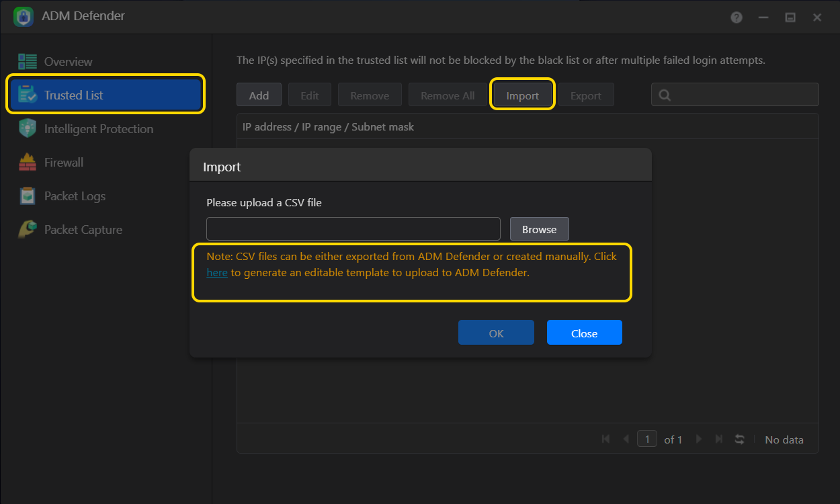Click 'Please upload a CSV file' label
The width and height of the screenshot is (840, 504).
coord(264,202)
